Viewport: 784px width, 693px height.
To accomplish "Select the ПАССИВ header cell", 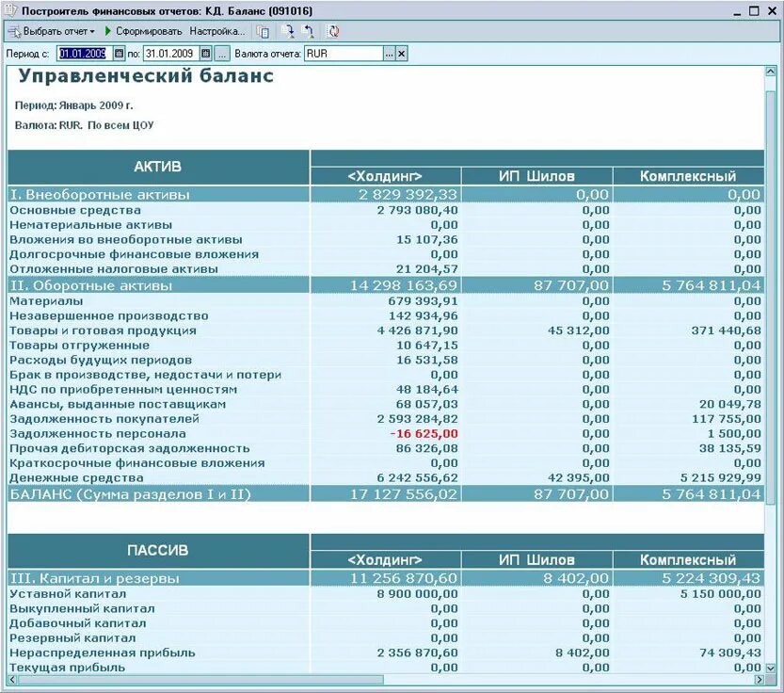I will click(158, 551).
